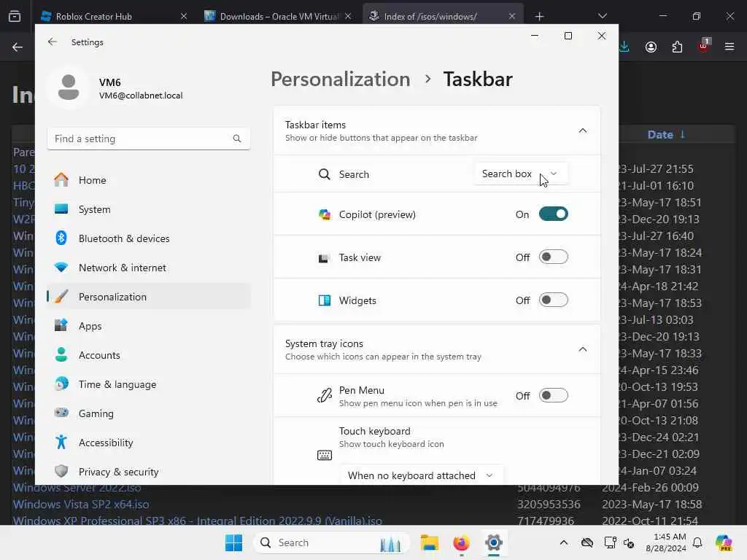Click the Accessibility figure icon
Viewport: 747px width, 560px height.
click(x=61, y=442)
